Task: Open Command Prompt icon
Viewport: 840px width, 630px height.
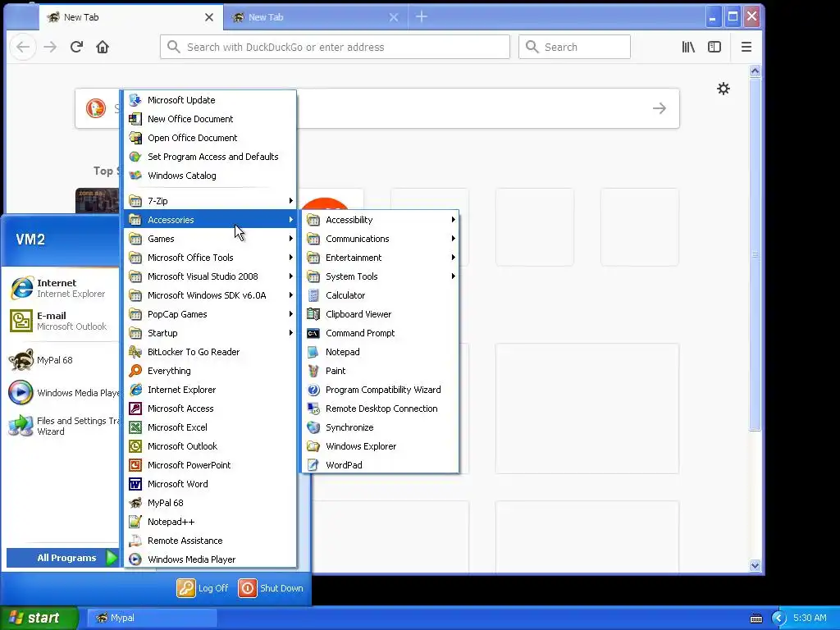Action: [x=313, y=333]
